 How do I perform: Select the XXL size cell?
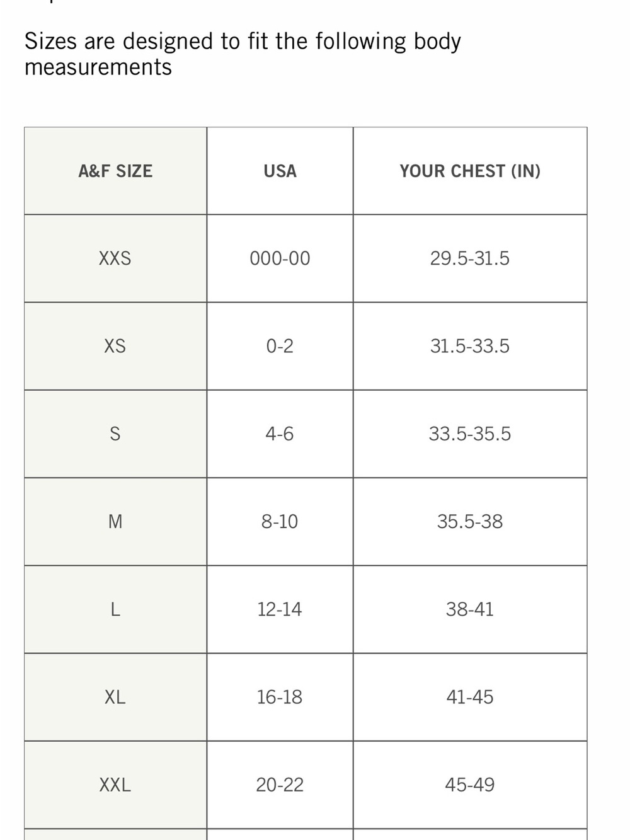pyautogui.click(x=115, y=785)
